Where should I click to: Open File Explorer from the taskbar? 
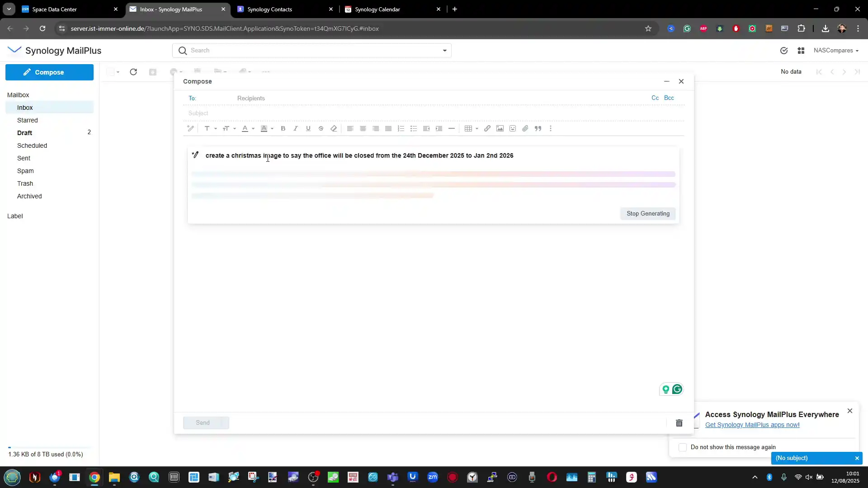pyautogui.click(x=114, y=477)
